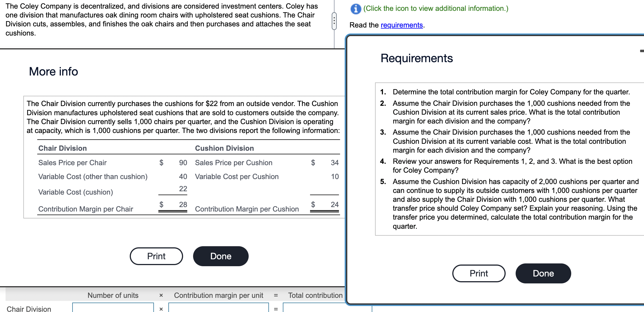Click Chair Division number of units field
This screenshot has width=644, height=312.
pos(113,308)
